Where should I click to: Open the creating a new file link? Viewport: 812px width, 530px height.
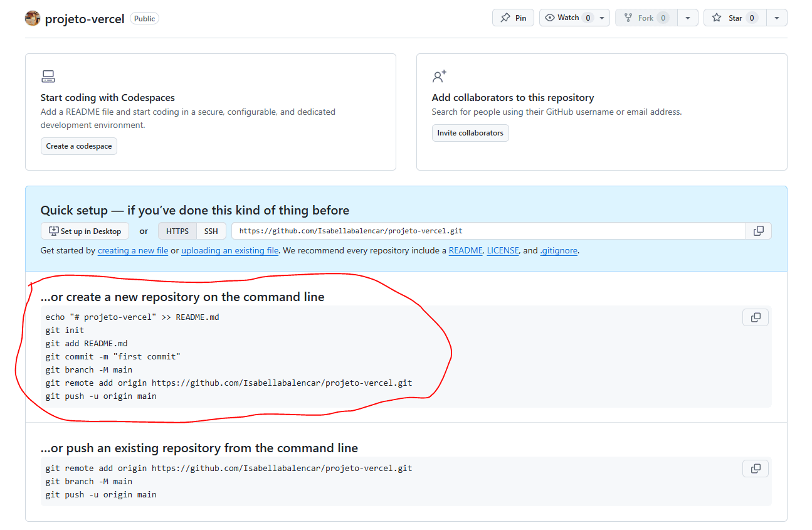[133, 250]
